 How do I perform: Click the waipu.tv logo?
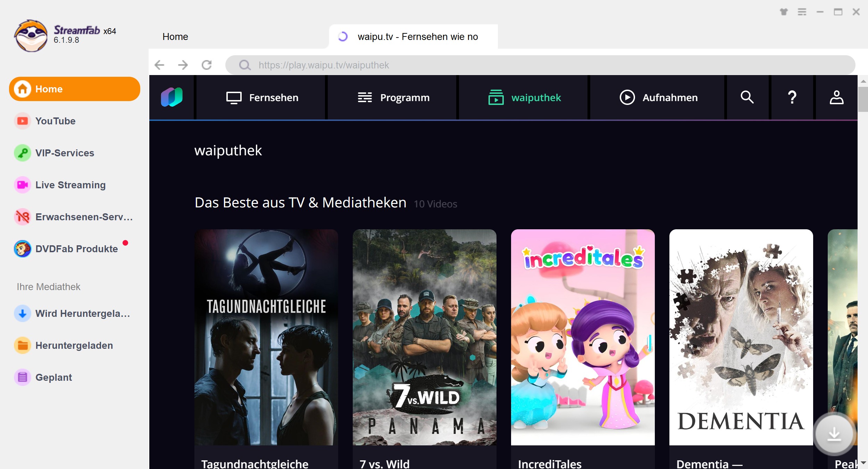coord(172,97)
